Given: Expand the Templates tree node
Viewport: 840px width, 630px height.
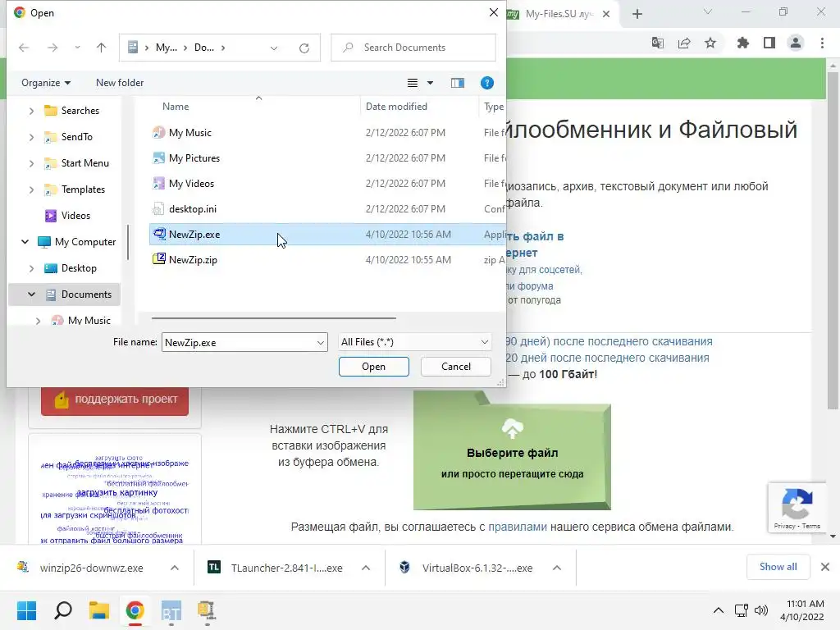Looking at the screenshot, I should tap(31, 189).
